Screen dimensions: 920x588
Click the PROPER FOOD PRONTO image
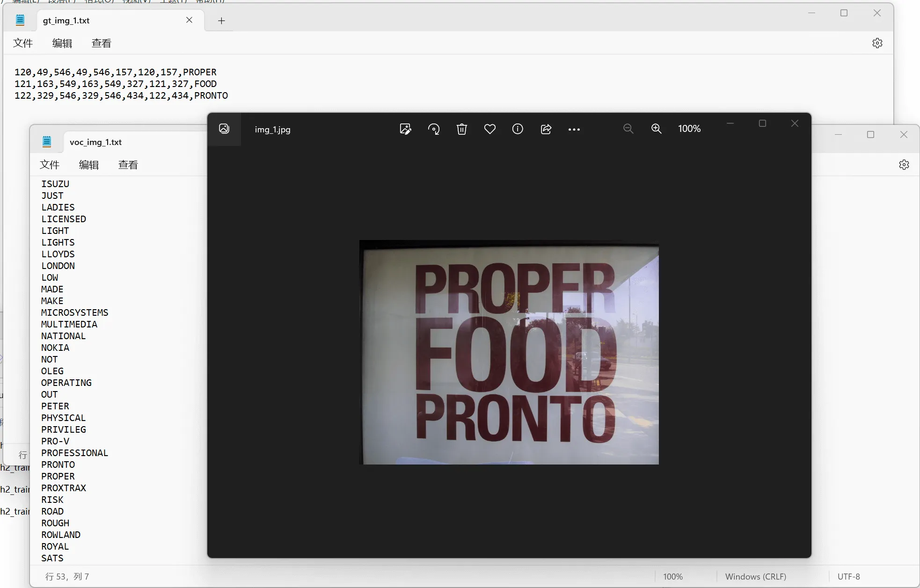(509, 352)
